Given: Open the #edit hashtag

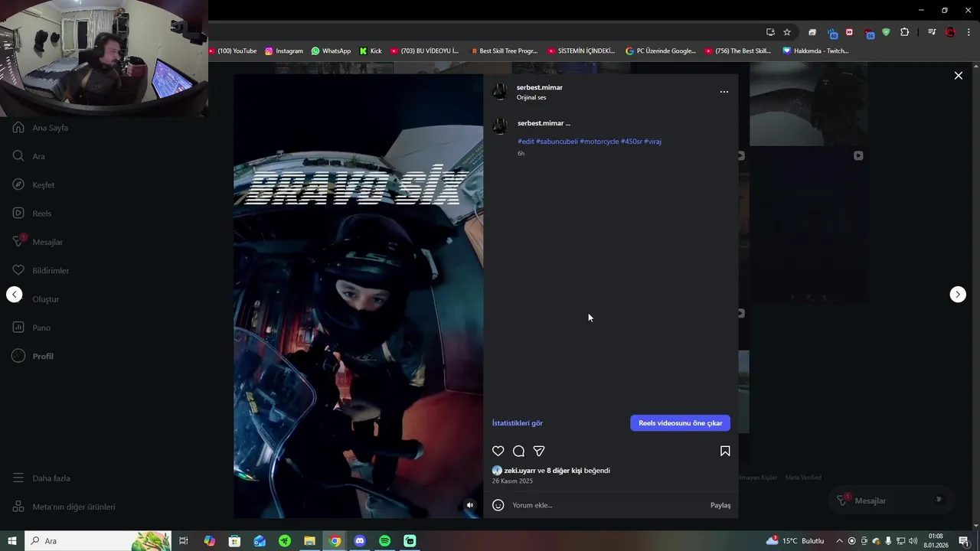Looking at the screenshot, I should pyautogui.click(x=526, y=142).
